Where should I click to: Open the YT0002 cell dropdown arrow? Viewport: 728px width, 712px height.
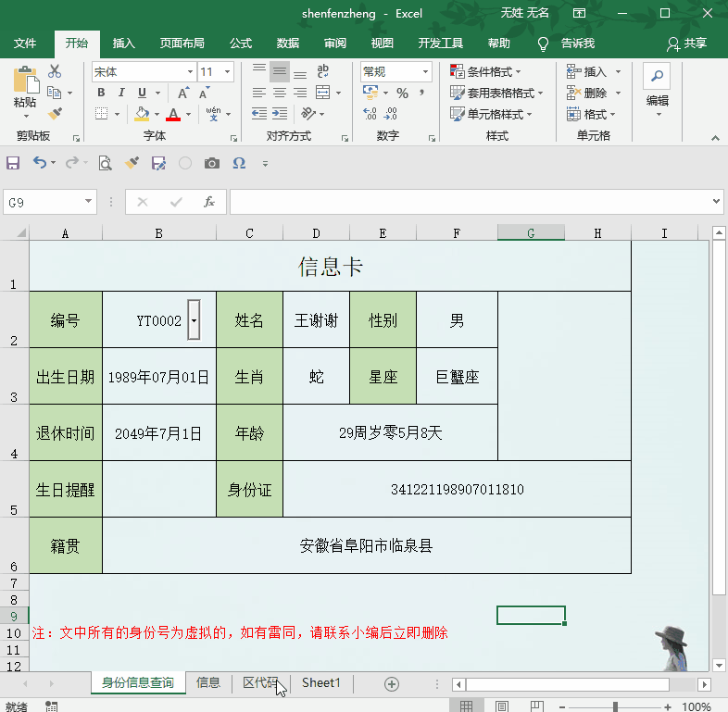195,320
